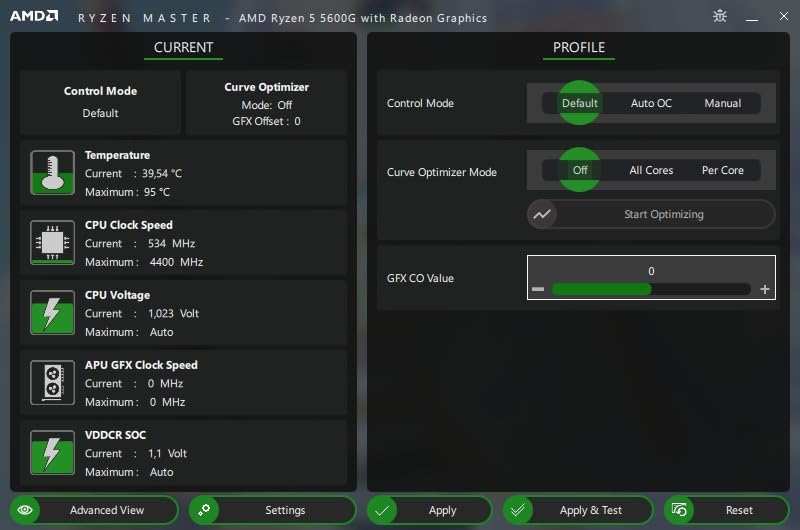Viewport: 800px width, 530px height.
Task: Click the 4400 MHz maximum clock value
Action: 176,262
